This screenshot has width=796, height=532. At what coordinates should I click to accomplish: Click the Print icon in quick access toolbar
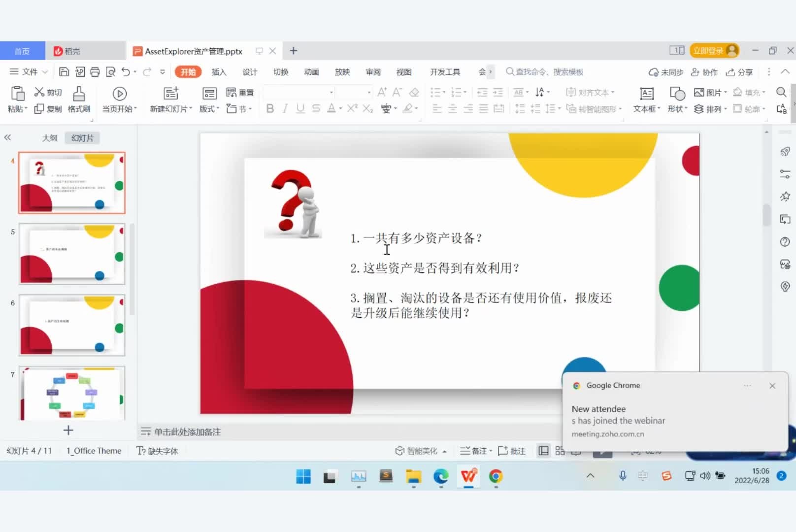pyautogui.click(x=95, y=72)
